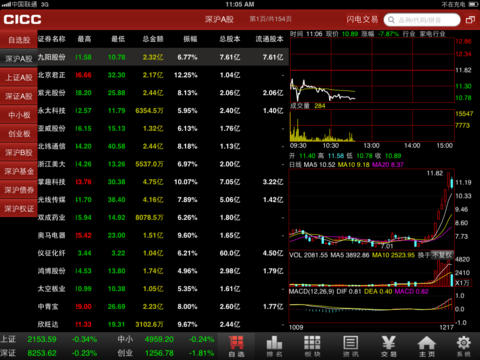Select the 浙江美大 stock row
480x360 pixels.
163,164
